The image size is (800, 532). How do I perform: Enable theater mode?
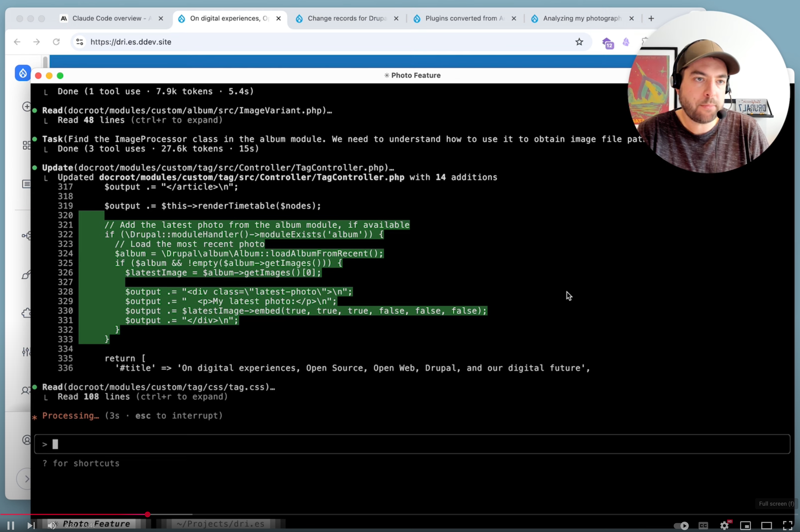click(x=766, y=526)
